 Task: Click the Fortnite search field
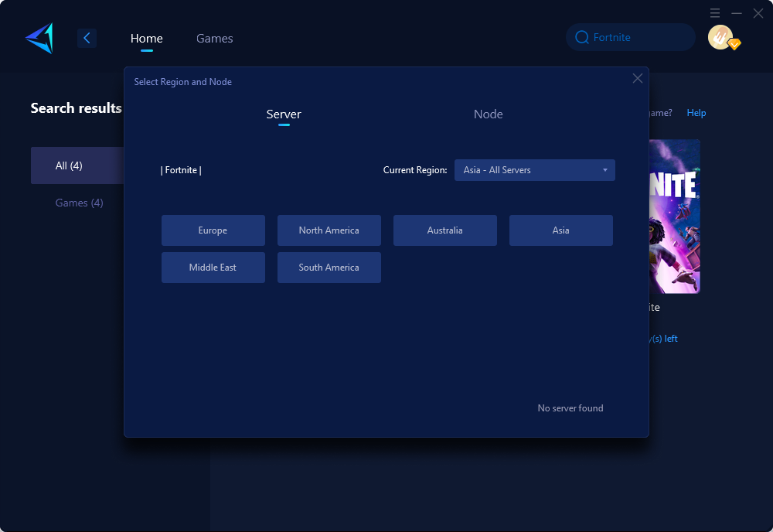(x=631, y=37)
